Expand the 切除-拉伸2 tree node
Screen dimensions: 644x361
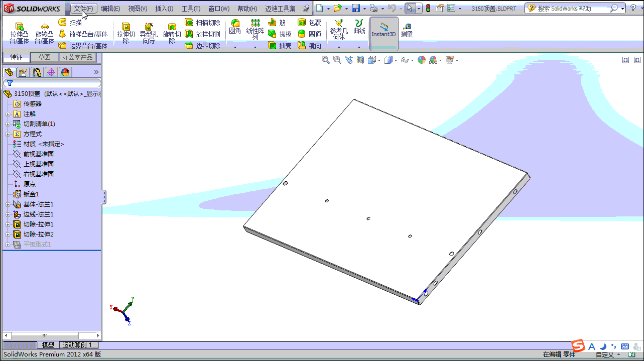click(x=8, y=234)
